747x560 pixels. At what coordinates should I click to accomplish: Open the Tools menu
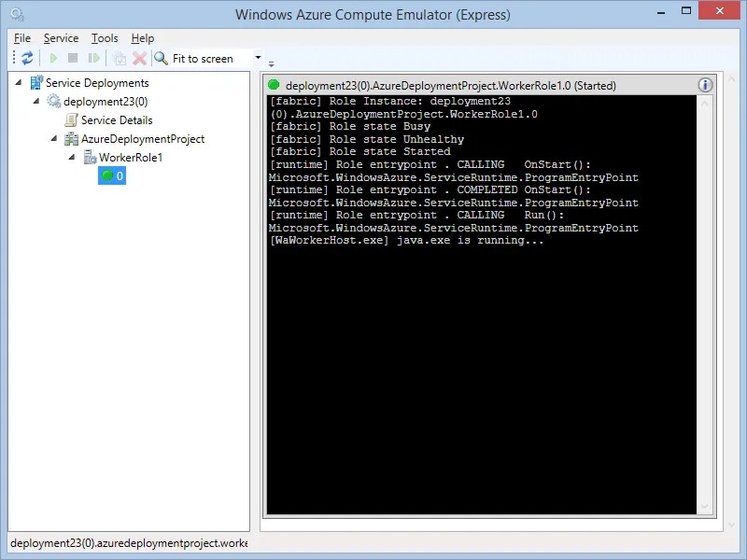click(x=105, y=38)
